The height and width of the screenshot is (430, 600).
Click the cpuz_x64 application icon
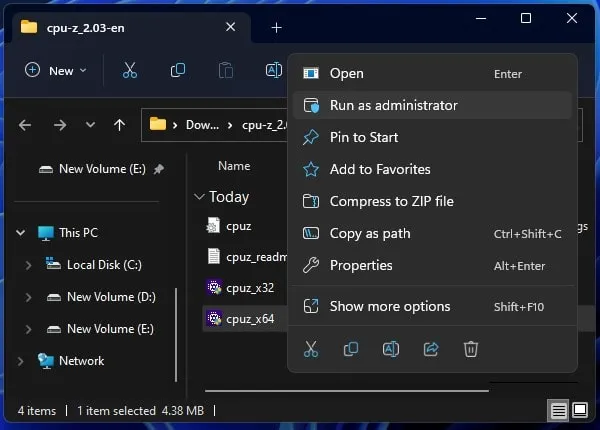point(214,318)
